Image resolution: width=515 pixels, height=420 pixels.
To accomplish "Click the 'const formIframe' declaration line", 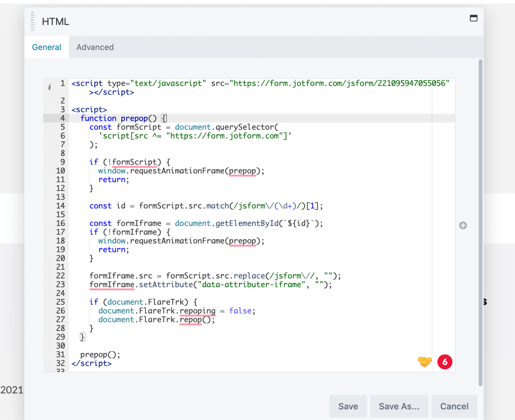I will coord(206,223).
